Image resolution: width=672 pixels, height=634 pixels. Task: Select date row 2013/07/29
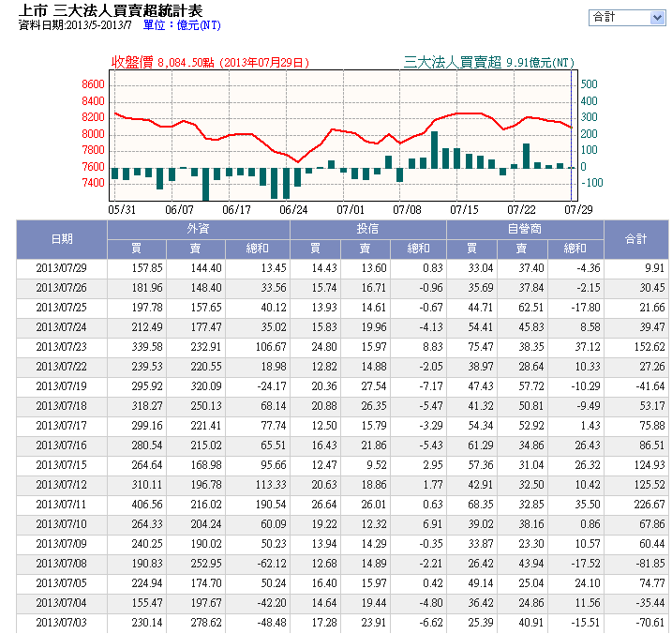tap(61, 268)
